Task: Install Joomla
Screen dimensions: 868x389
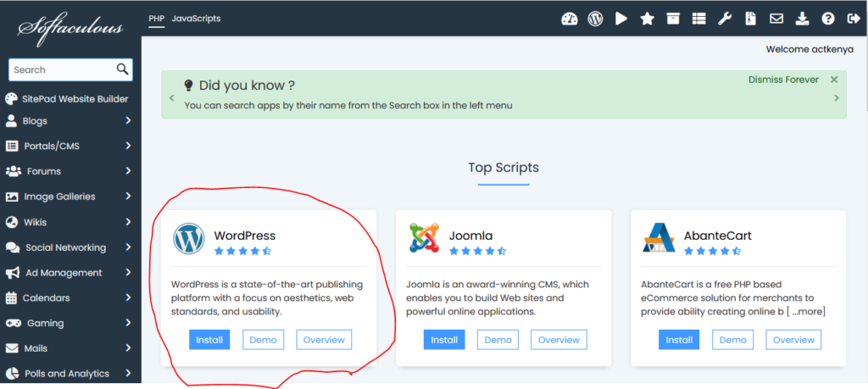Action: click(x=444, y=340)
